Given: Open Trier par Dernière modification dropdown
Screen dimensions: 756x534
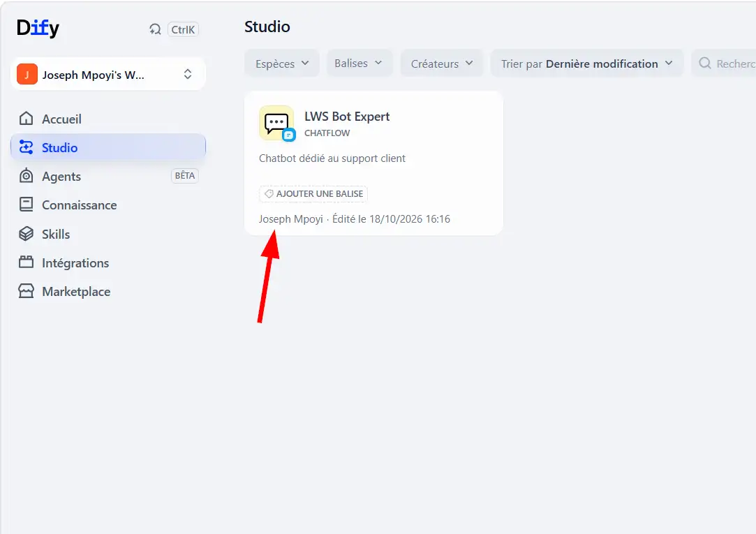Looking at the screenshot, I should point(587,64).
